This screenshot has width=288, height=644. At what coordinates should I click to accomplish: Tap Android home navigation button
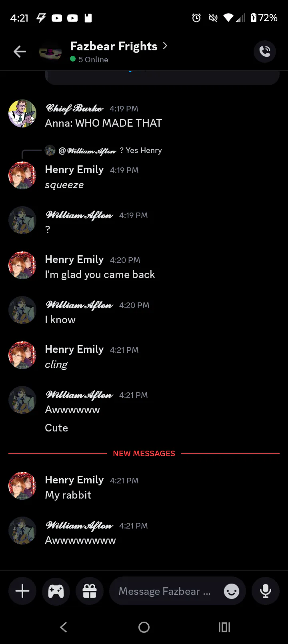click(144, 627)
